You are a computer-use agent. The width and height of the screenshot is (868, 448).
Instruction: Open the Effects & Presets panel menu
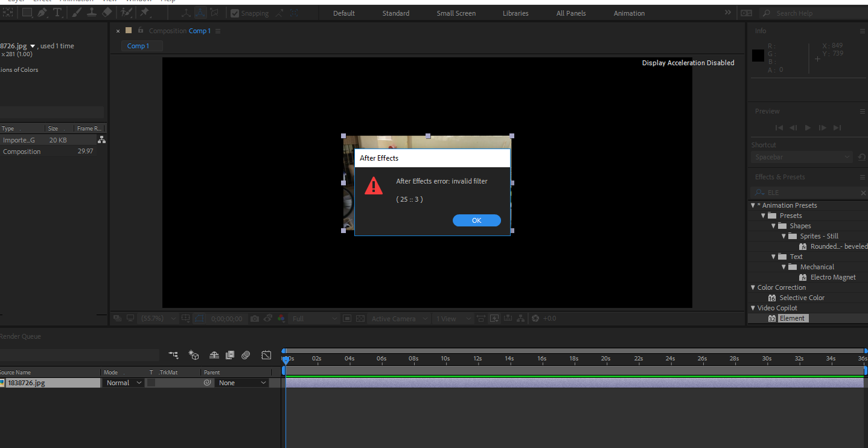(x=863, y=177)
